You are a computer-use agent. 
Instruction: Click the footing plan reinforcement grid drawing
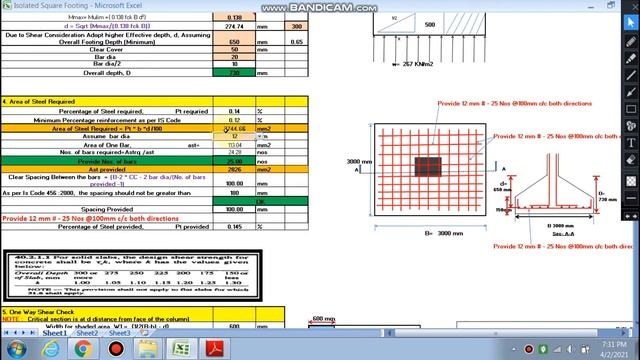click(430, 169)
